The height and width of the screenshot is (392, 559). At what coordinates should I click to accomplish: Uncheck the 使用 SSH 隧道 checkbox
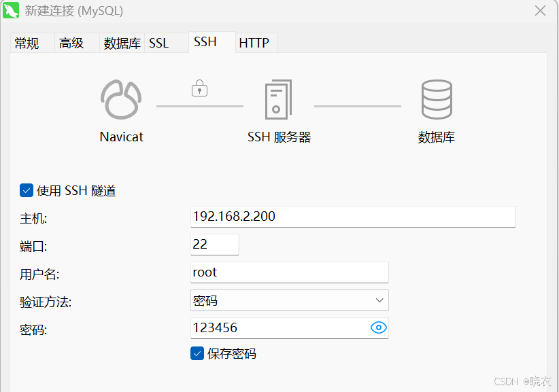click(x=27, y=190)
